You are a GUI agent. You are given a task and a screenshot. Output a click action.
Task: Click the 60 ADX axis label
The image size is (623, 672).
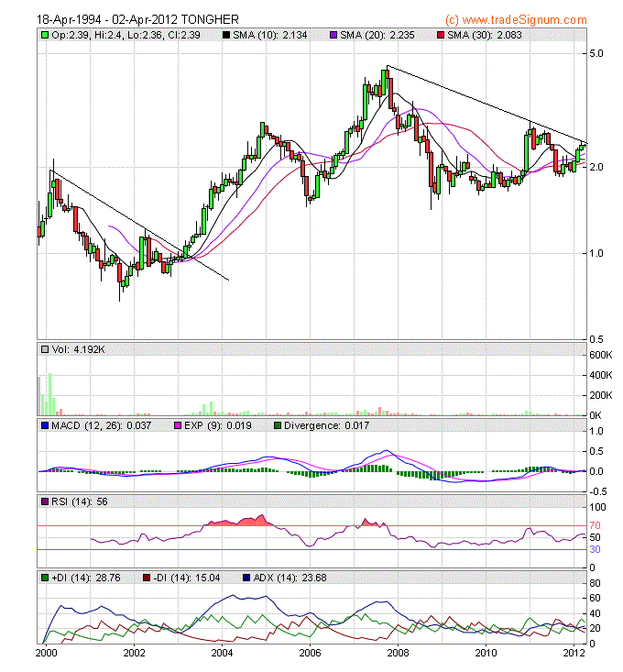pyautogui.click(x=595, y=598)
